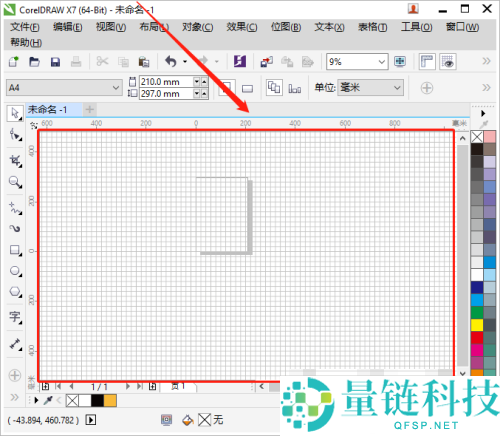500x436 pixels.
Task: Open the units 毫米 dropdown
Action: 370,88
